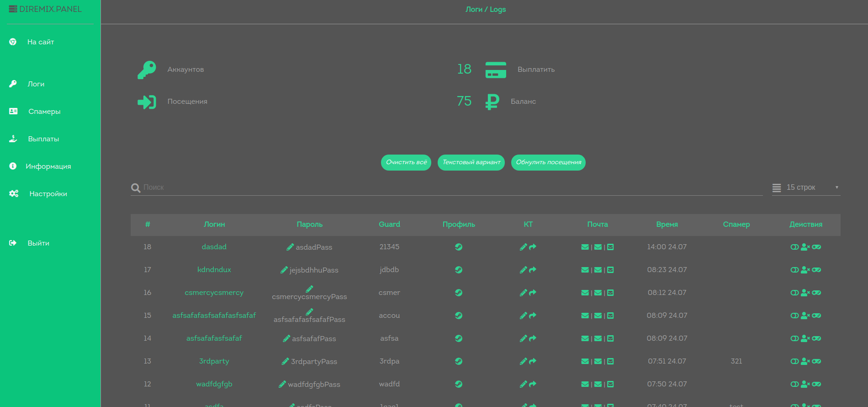The image size is (868, 407).
Task: Click the hamburger menu icon beside DIREMIX.PANEL
Action: tap(13, 9)
